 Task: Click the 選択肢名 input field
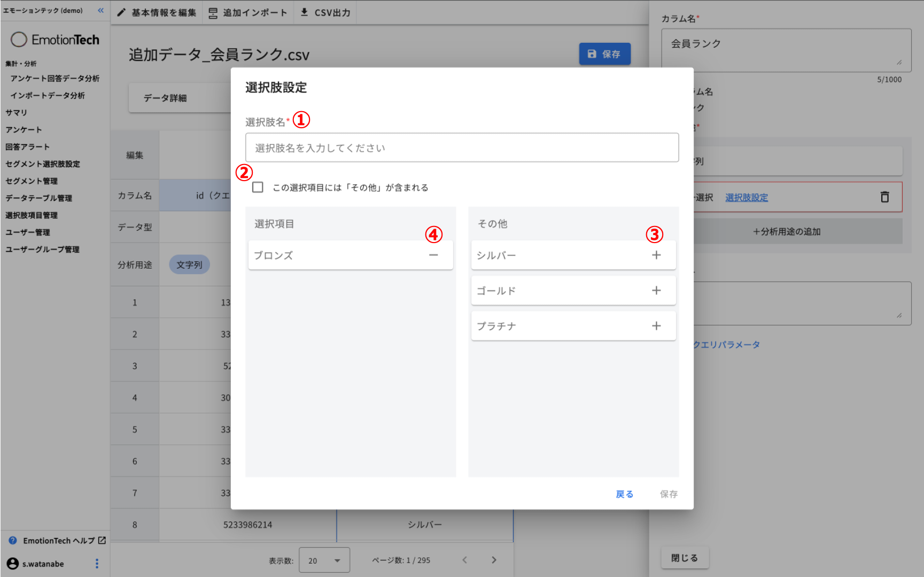click(462, 148)
